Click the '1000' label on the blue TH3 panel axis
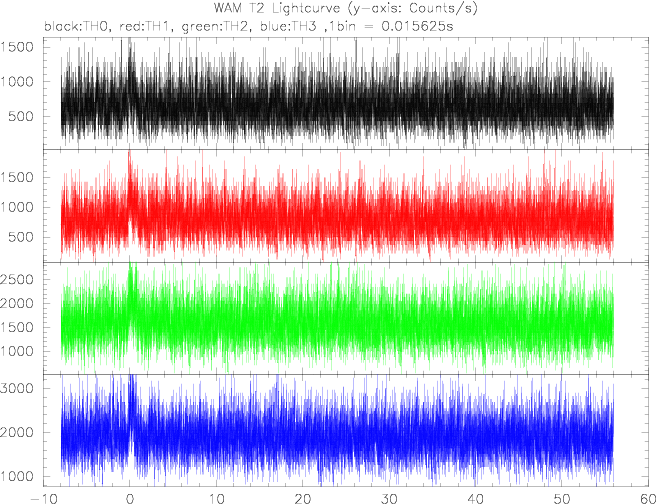The width and height of the screenshot is (657, 504). coord(17,476)
